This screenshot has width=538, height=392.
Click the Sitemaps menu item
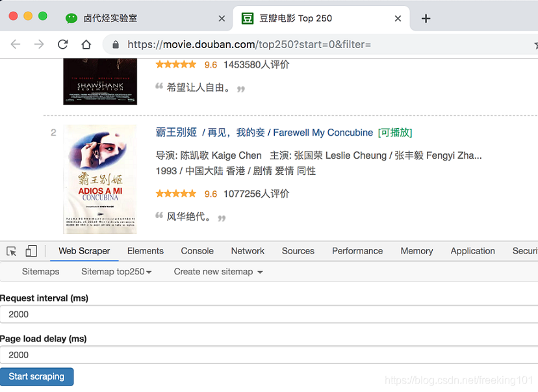tap(40, 272)
